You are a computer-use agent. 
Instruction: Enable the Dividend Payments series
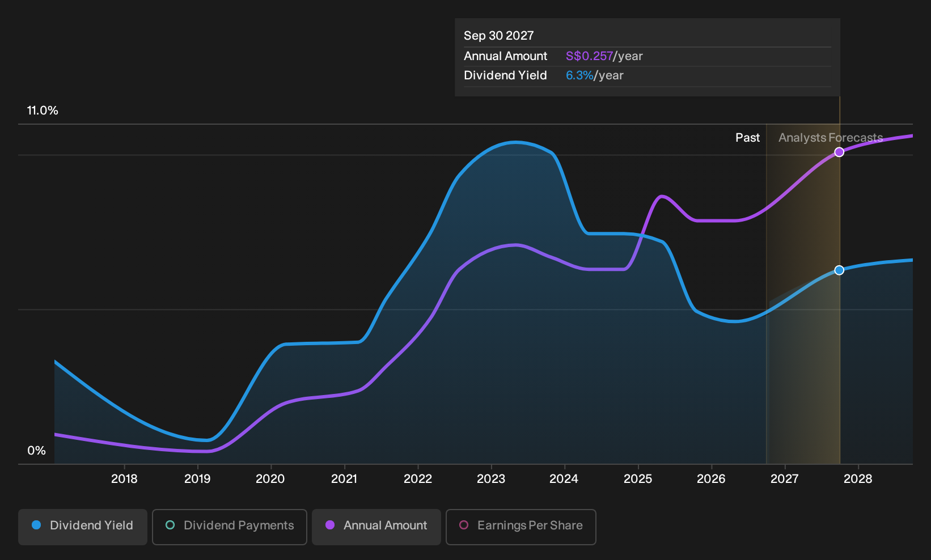(x=230, y=527)
